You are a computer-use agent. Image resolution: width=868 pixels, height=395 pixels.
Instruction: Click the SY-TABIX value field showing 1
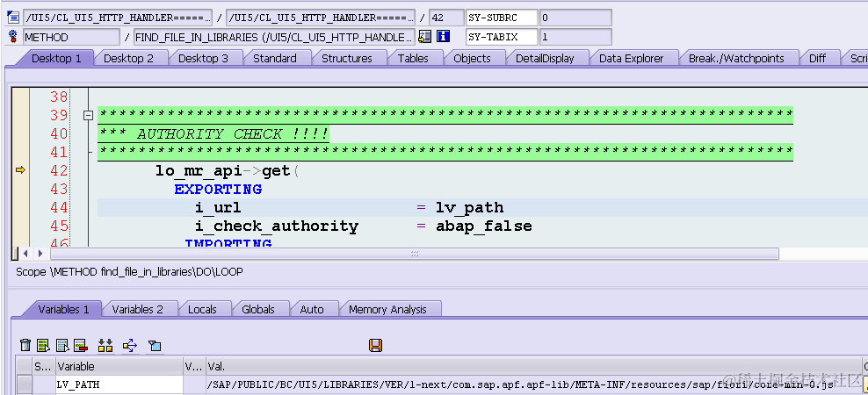click(575, 37)
